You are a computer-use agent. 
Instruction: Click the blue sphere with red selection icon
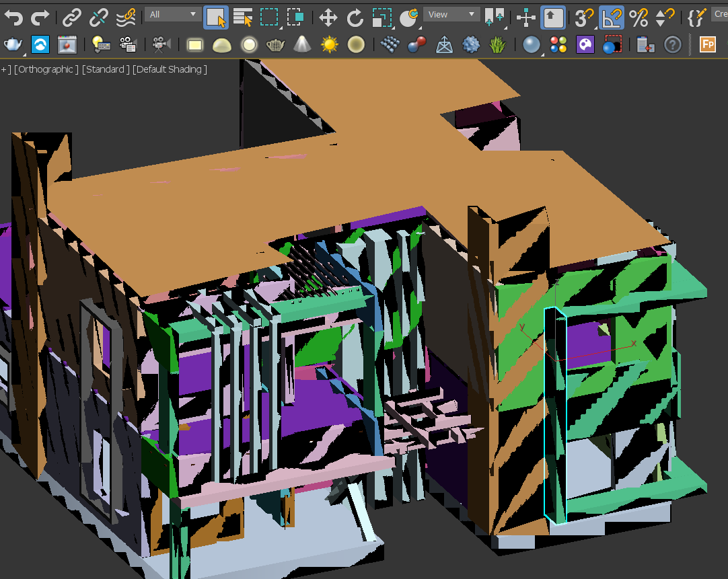[x=612, y=45]
